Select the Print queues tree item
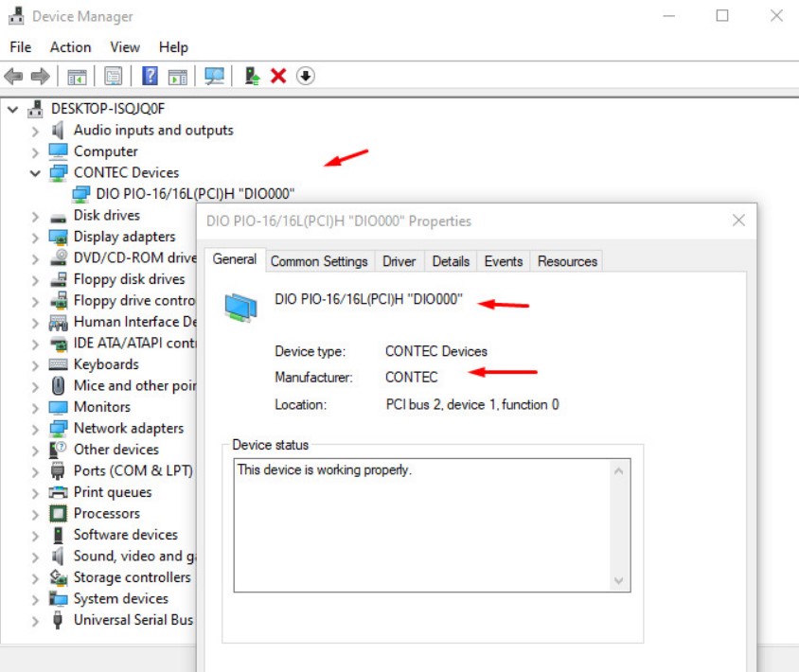Screen dimensions: 799x672 pyautogui.click(x=113, y=492)
